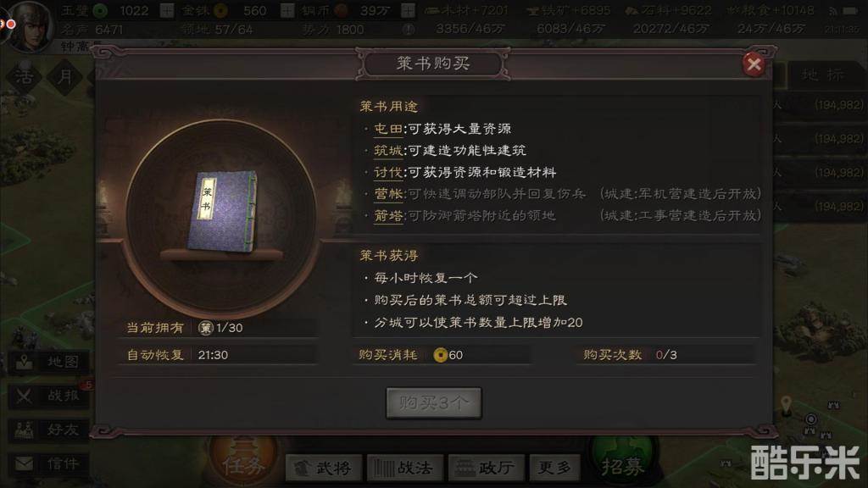This screenshot has height=488, width=868.
Task: Open the 筑城 usage link
Action: (x=388, y=151)
